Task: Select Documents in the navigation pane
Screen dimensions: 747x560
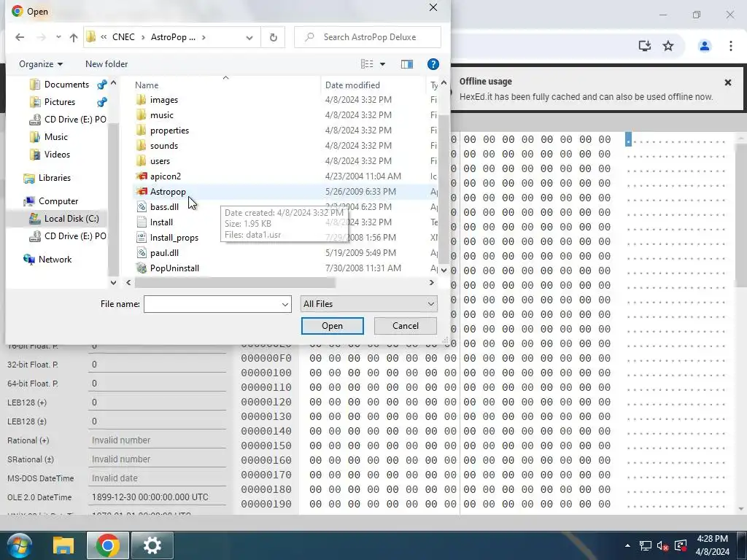Action: pyautogui.click(x=66, y=85)
